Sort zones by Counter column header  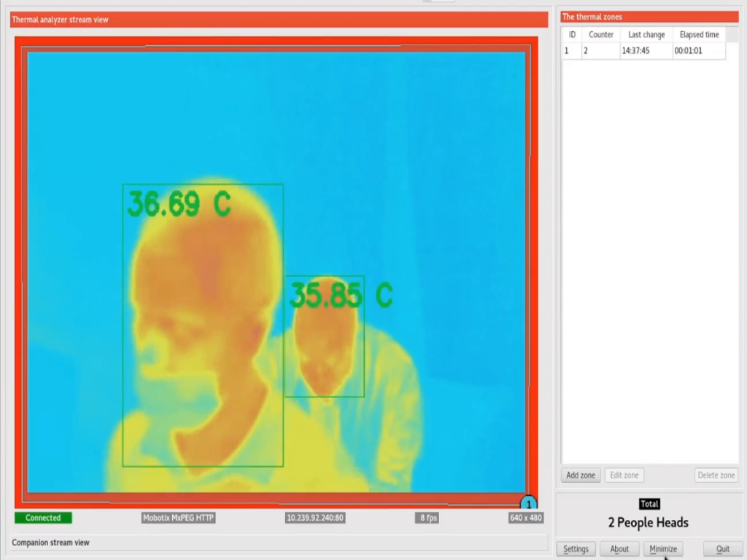pyautogui.click(x=601, y=35)
